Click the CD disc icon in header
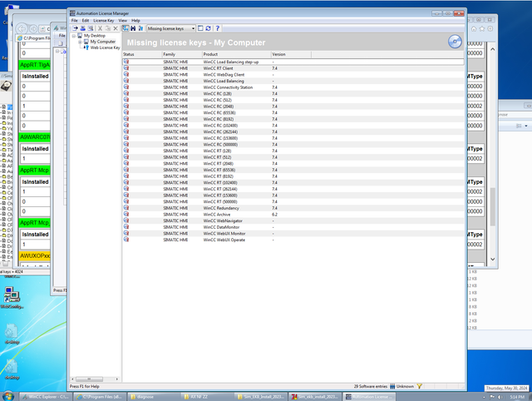Image resolution: width=532 pixels, height=401 pixels. (x=455, y=42)
